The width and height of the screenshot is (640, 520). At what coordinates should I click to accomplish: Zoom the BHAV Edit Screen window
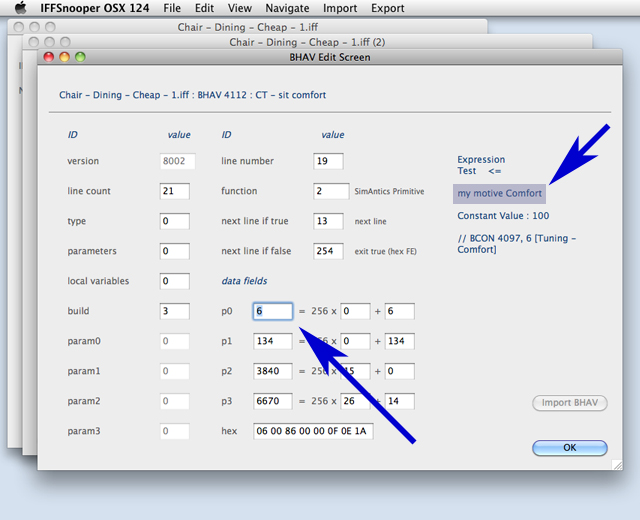(x=80, y=58)
